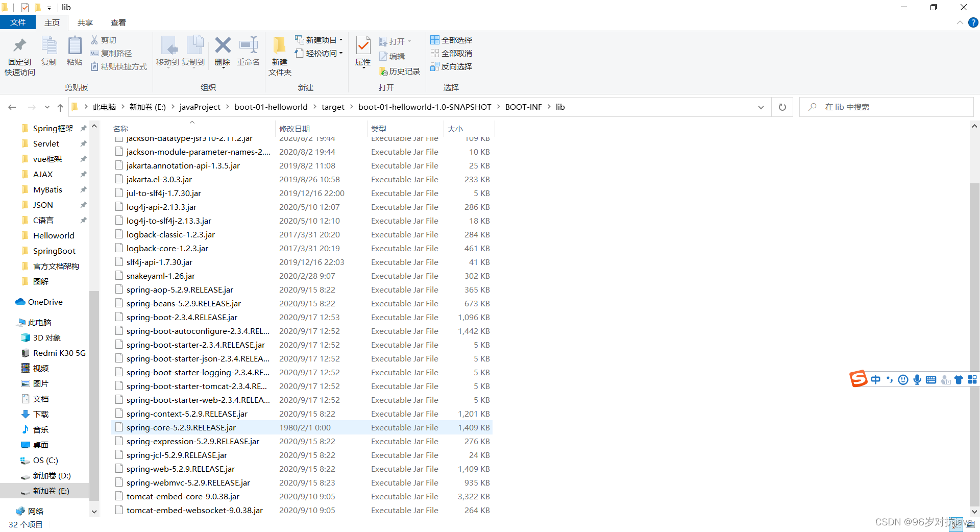Expand chevron after BOOT-INF in path
980x532 pixels.
[x=549, y=107]
